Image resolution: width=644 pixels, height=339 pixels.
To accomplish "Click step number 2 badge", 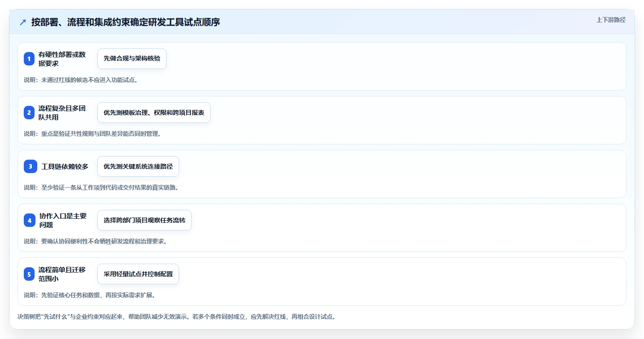I will pyautogui.click(x=29, y=113).
